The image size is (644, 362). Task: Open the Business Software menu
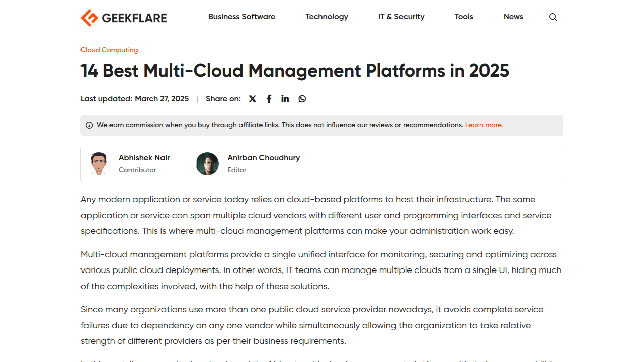coord(242,17)
